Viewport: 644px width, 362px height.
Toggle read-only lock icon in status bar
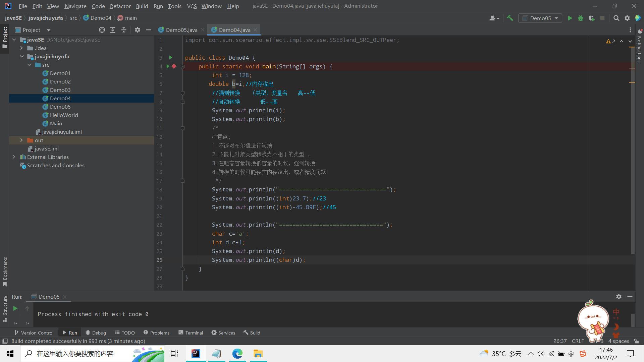pyautogui.click(x=636, y=341)
